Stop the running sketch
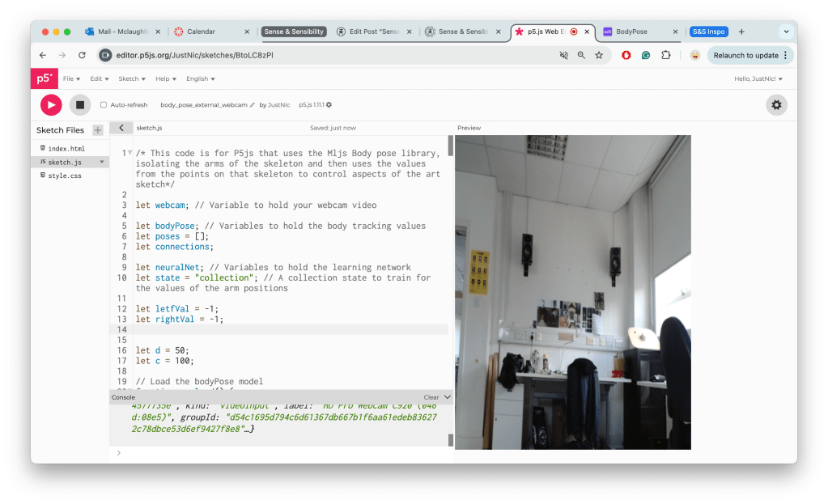The height and width of the screenshot is (504, 828). [79, 104]
